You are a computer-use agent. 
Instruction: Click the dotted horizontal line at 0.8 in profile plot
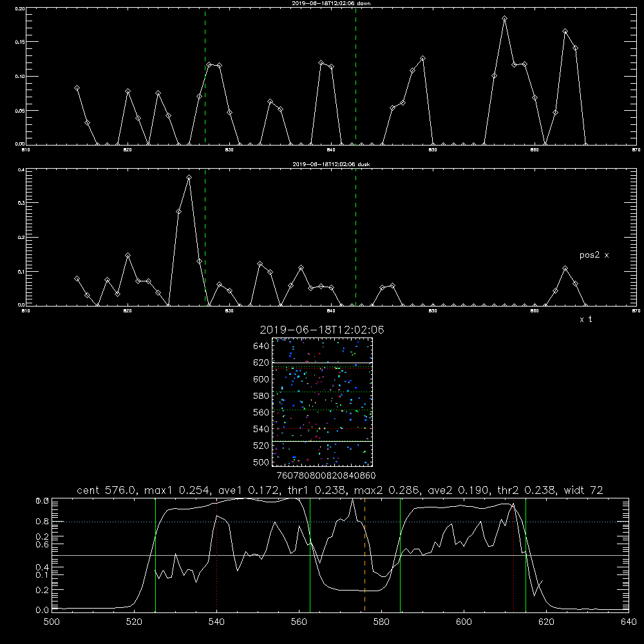[x=340, y=522]
